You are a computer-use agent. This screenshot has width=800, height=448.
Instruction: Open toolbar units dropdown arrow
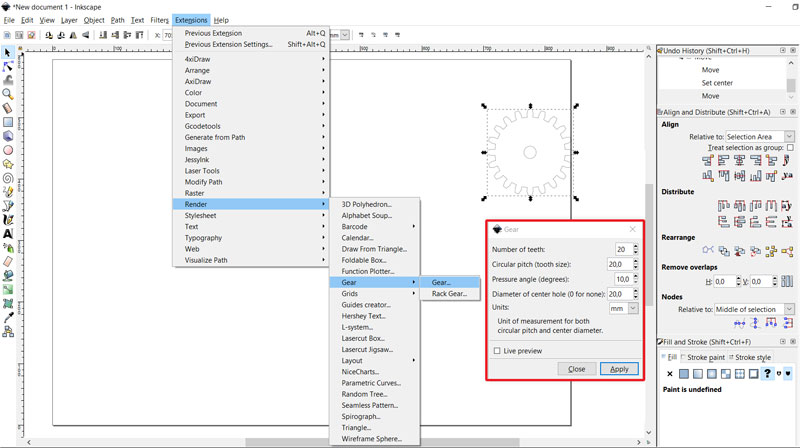tap(345, 35)
